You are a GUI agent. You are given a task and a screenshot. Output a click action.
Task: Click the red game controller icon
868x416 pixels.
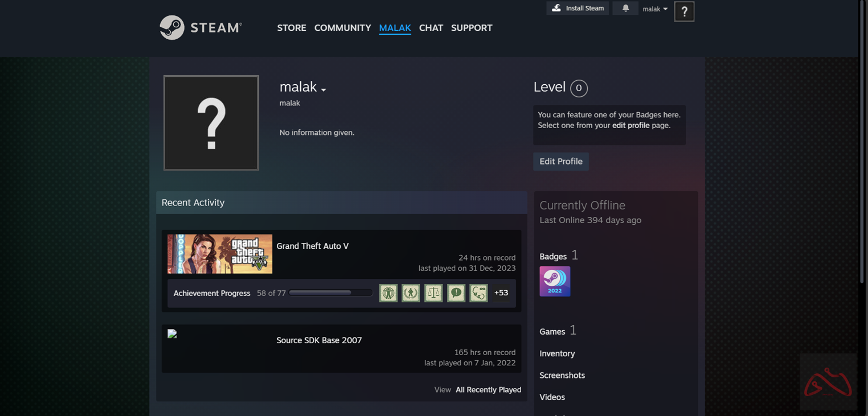tap(828, 381)
